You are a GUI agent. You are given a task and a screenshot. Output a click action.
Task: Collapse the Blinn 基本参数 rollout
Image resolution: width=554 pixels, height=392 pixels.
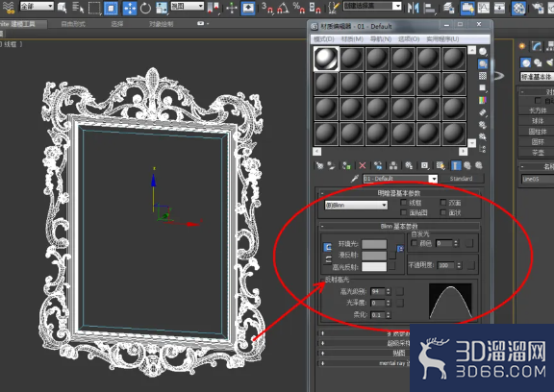[x=399, y=226]
